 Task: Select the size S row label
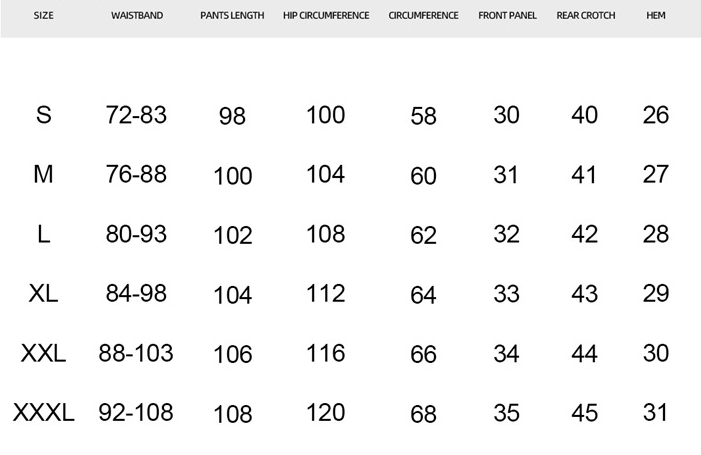[x=43, y=115]
